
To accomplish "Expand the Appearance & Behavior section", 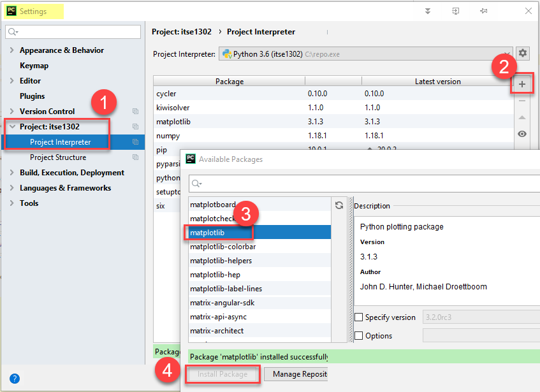I will point(12,50).
